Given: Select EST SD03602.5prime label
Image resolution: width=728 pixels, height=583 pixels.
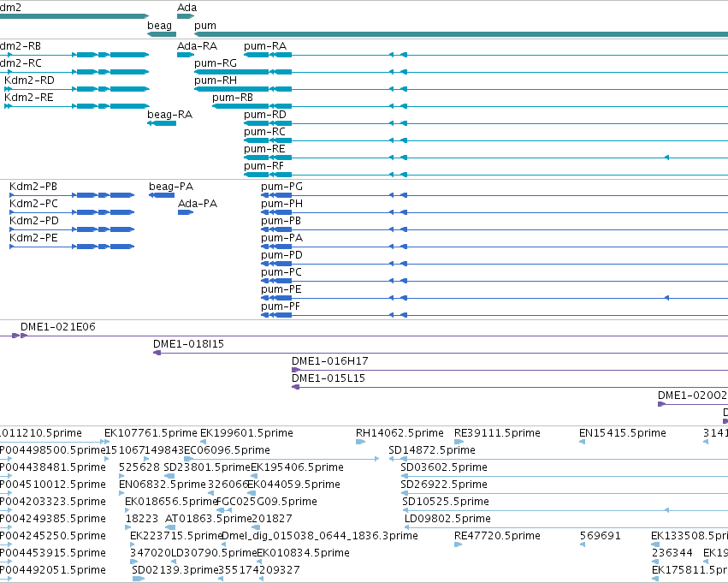Looking at the screenshot, I should [444, 467].
